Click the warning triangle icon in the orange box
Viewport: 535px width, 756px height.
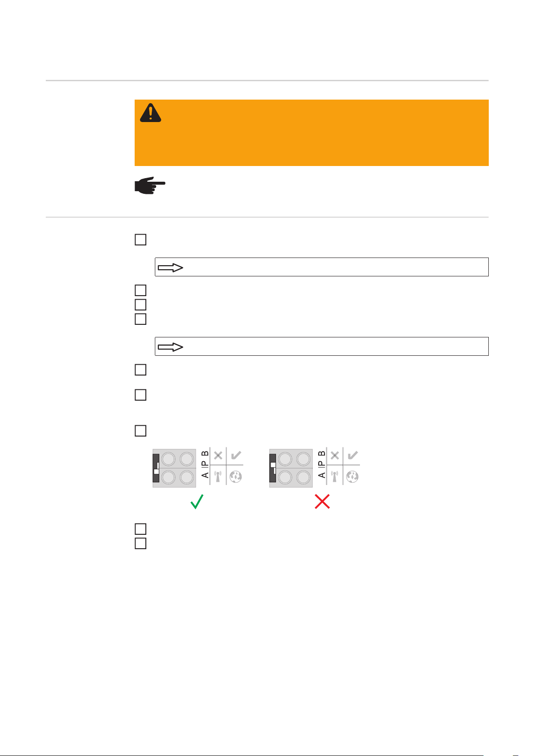pos(150,113)
